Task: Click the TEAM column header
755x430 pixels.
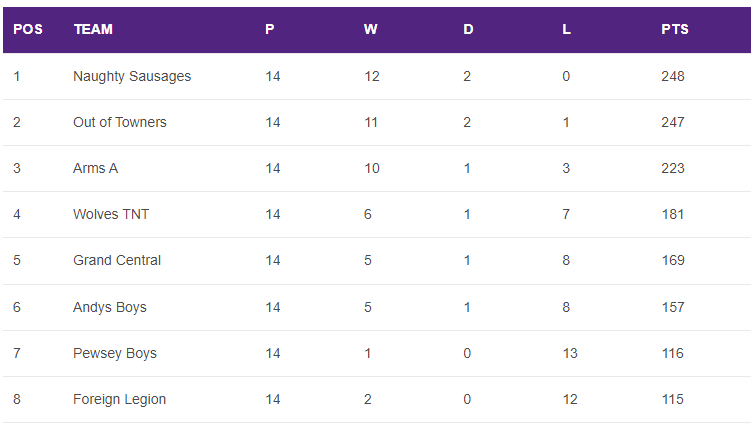Action: click(x=93, y=29)
